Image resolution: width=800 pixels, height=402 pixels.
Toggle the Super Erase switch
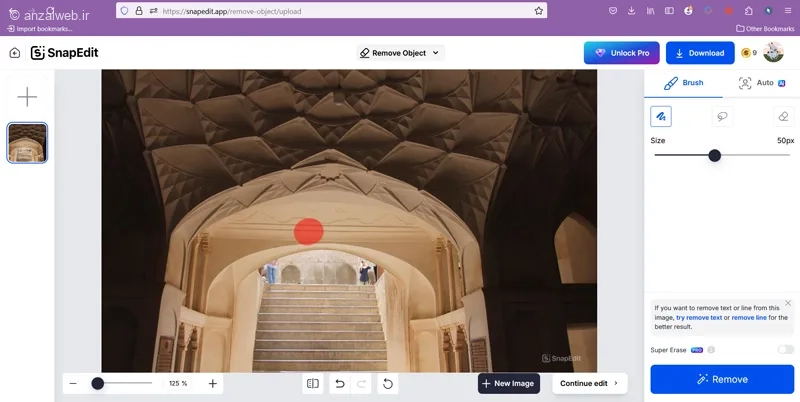[x=785, y=349]
